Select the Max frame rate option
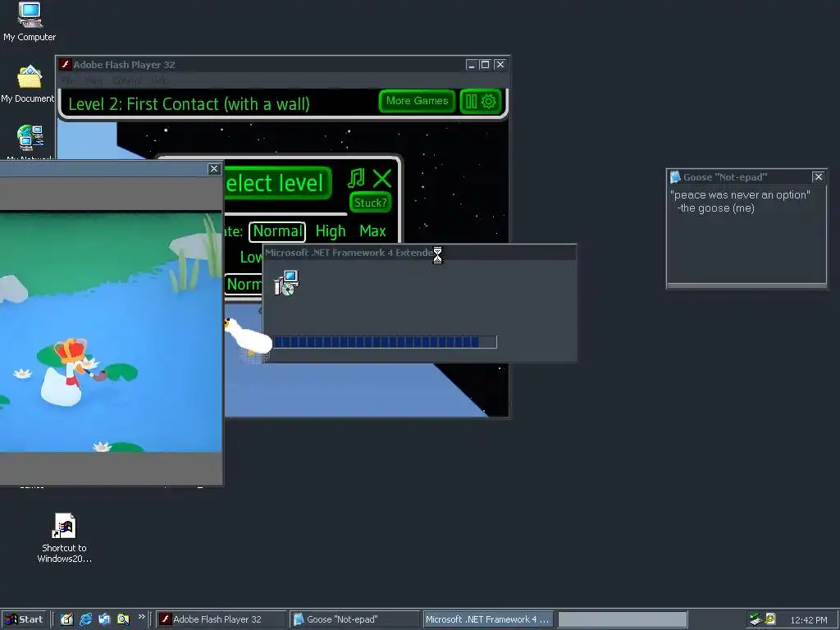The height and width of the screenshot is (630, 840). pos(373,231)
